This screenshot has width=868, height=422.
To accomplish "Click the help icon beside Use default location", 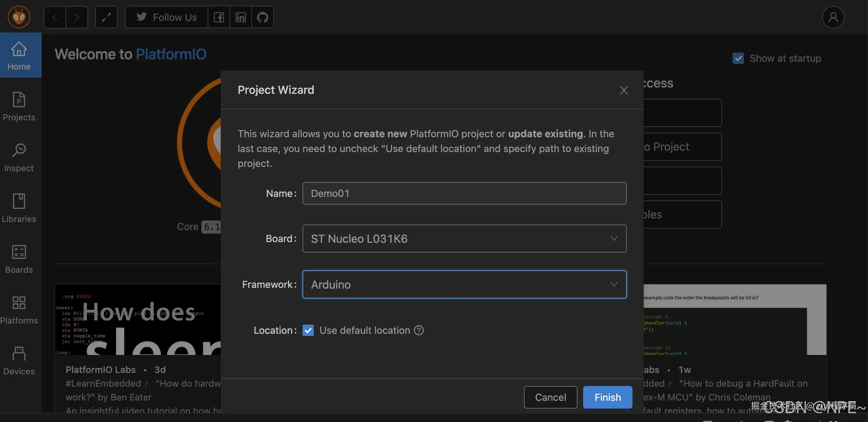I will pyautogui.click(x=419, y=330).
